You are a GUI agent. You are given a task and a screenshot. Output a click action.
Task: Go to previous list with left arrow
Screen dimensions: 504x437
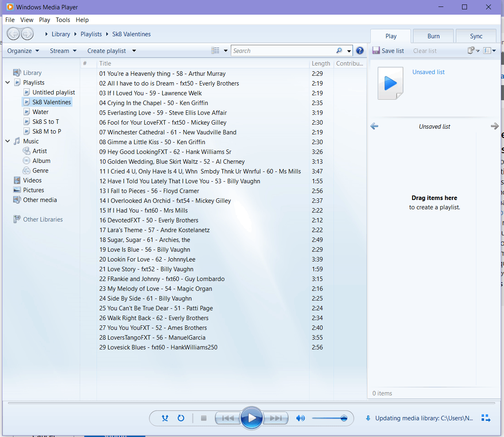coord(375,126)
